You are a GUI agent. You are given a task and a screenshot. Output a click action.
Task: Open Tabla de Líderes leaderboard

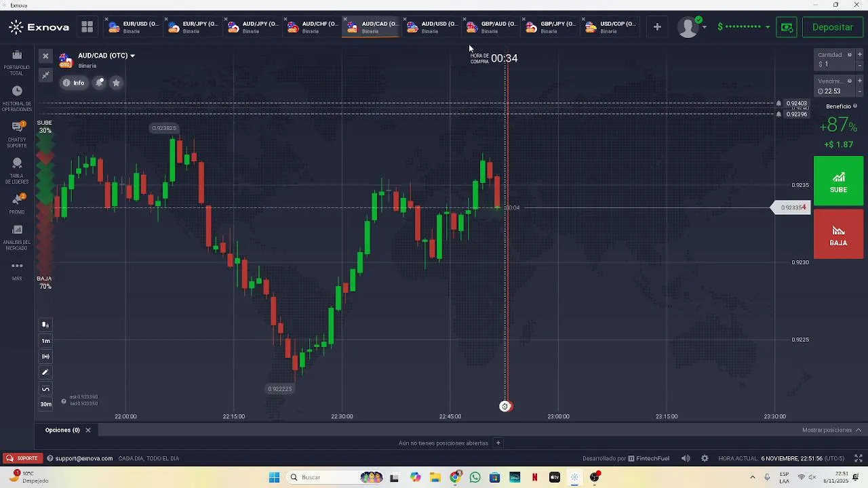tap(17, 171)
